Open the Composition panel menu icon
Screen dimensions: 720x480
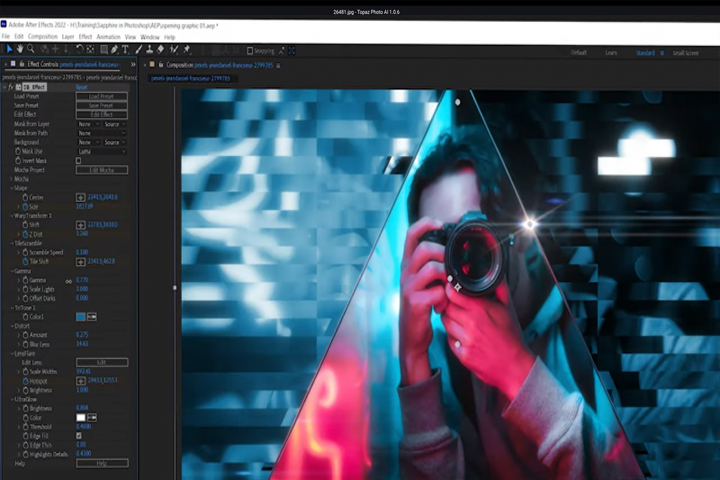[x=278, y=66]
